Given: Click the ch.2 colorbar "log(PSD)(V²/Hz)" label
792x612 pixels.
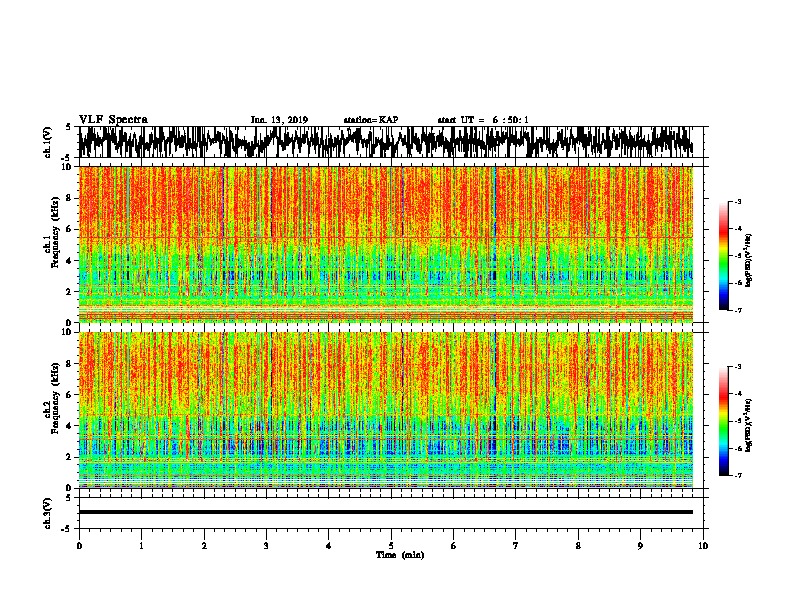Looking at the screenshot, I should tap(749, 424).
